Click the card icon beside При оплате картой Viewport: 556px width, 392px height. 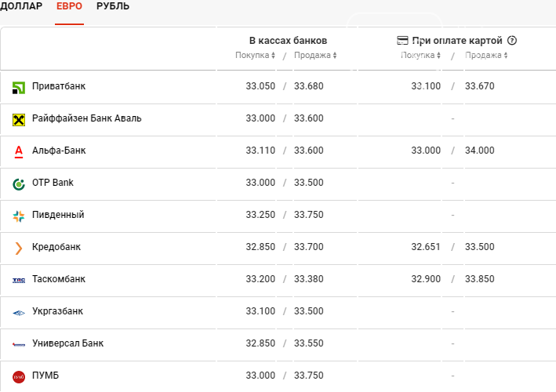402,41
